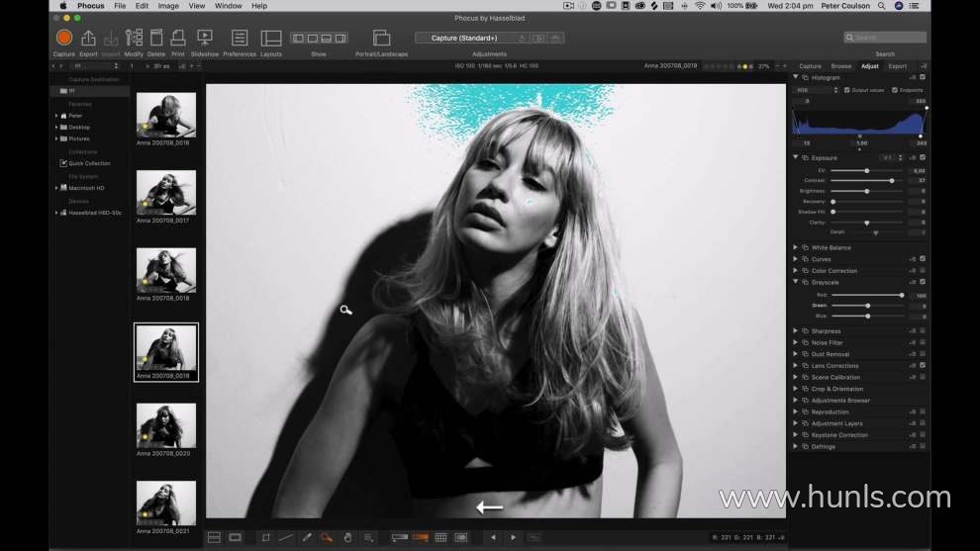Select the crop tool in bottom toolbar

coord(265,537)
